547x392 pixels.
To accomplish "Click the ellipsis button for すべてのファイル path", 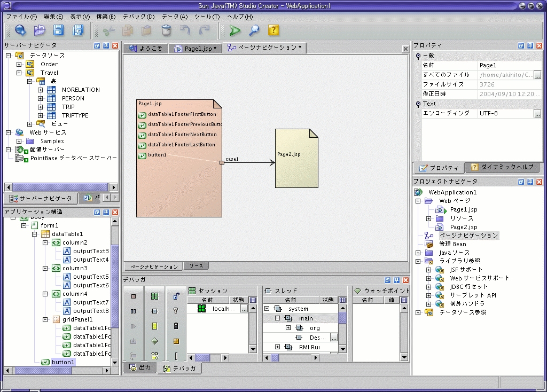I will click(537, 75).
